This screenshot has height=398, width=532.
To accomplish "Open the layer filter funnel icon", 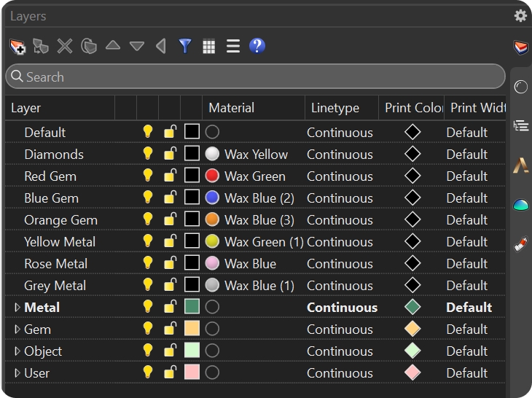I will [x=185, y=47].
